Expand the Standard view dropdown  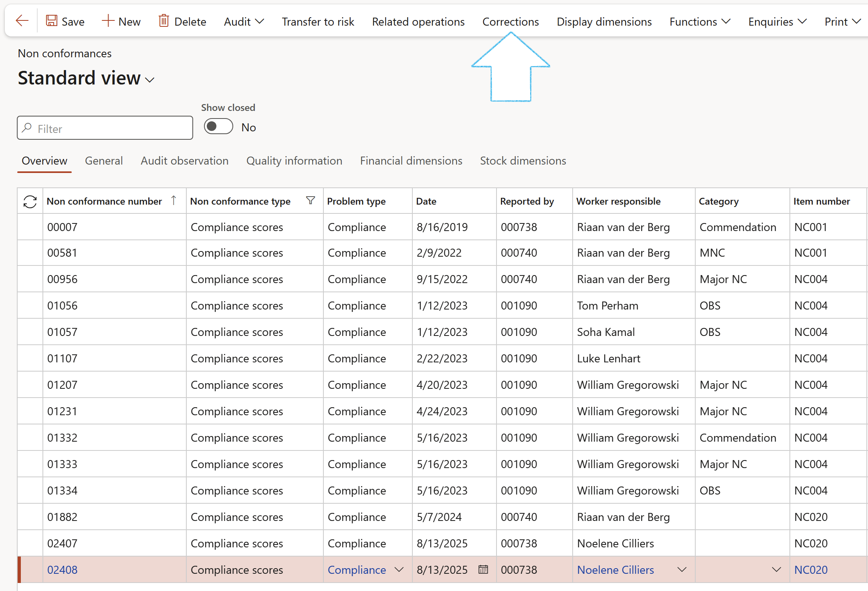coord(150,80)
